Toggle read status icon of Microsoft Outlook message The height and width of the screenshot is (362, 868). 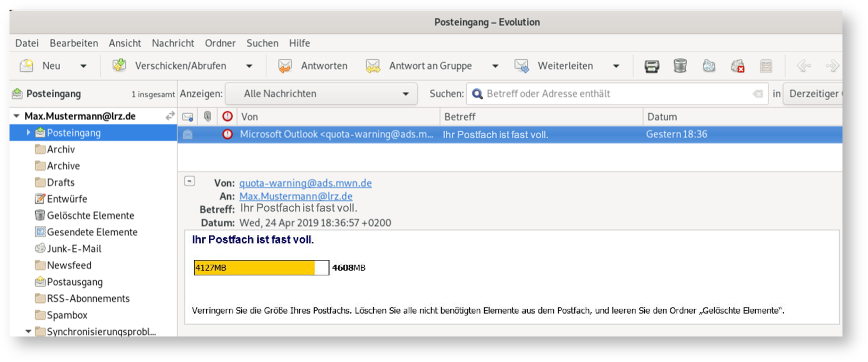point(188,134)
